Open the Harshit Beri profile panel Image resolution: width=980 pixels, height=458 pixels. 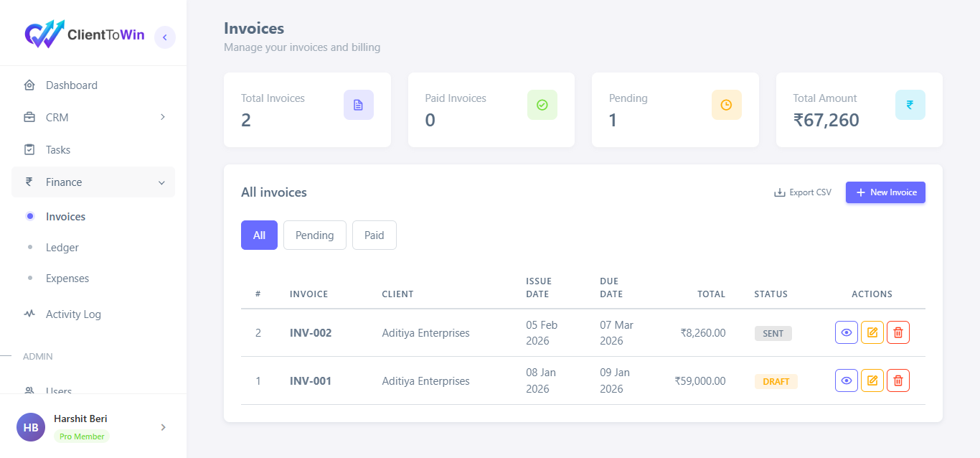pos(80,419)
